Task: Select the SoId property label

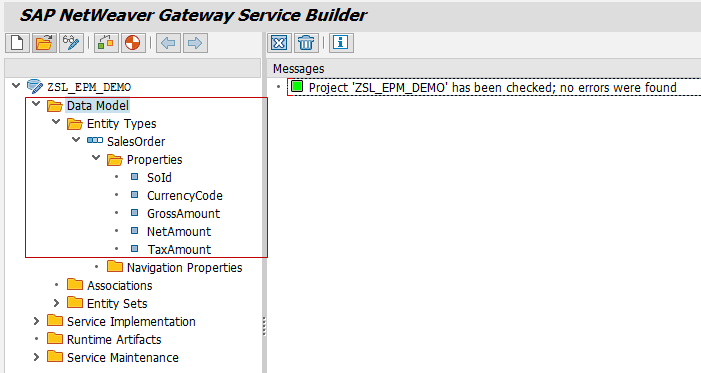Action: pyautogui.click(x=159, y=178)
